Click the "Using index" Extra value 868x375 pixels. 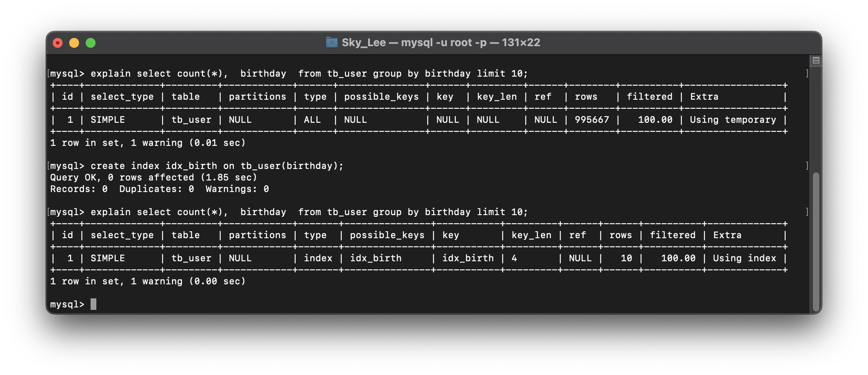[744, 258]
